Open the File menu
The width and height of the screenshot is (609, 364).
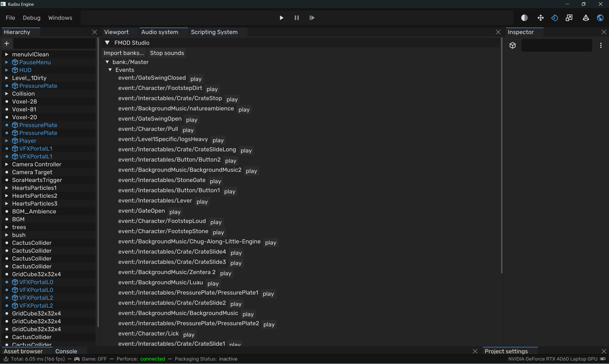[10, 18]
